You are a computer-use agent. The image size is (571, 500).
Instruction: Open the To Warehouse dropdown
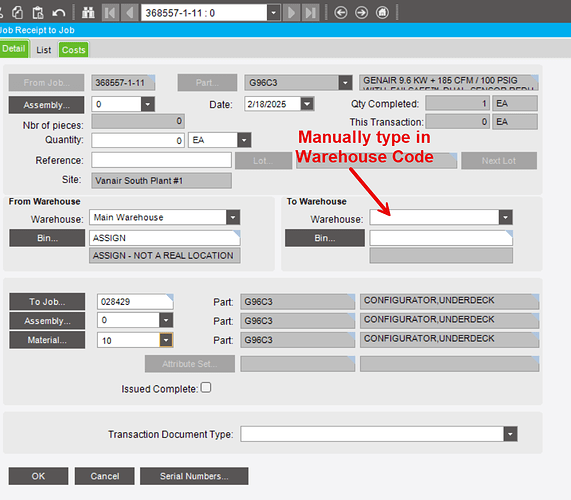coord(505,217)
